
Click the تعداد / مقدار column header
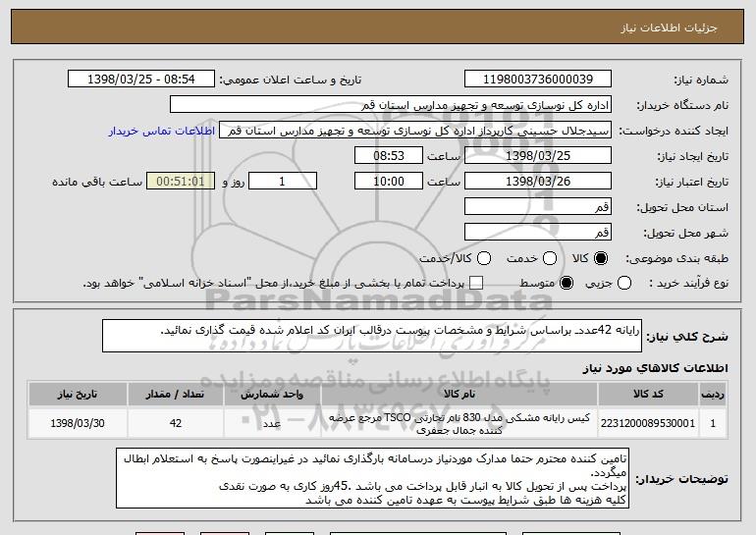click(x=175, y=395)
